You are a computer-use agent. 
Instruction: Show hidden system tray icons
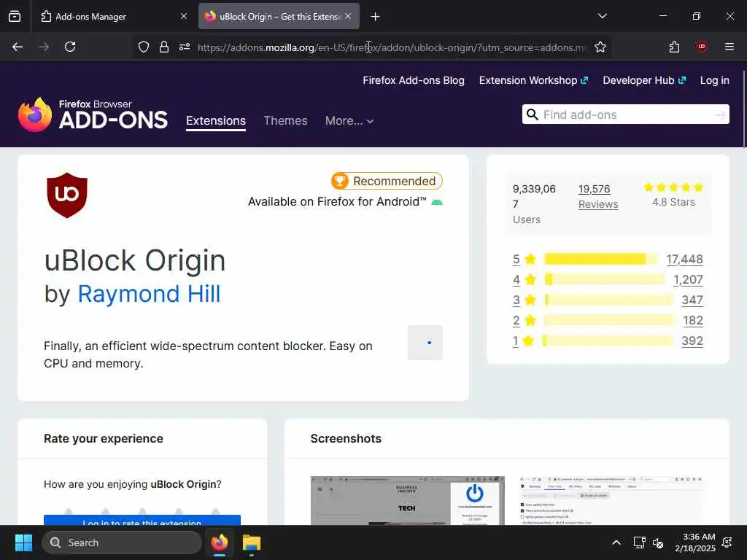(x=616, y=542)
